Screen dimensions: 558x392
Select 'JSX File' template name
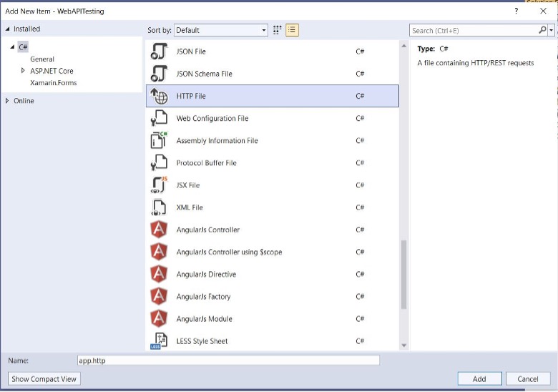pos(188,185)
